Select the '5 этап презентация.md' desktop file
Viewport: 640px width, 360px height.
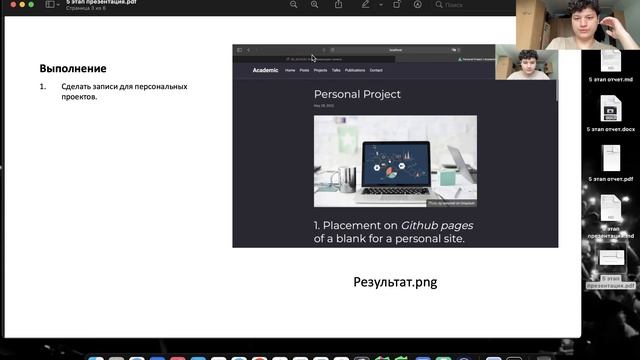611,217
